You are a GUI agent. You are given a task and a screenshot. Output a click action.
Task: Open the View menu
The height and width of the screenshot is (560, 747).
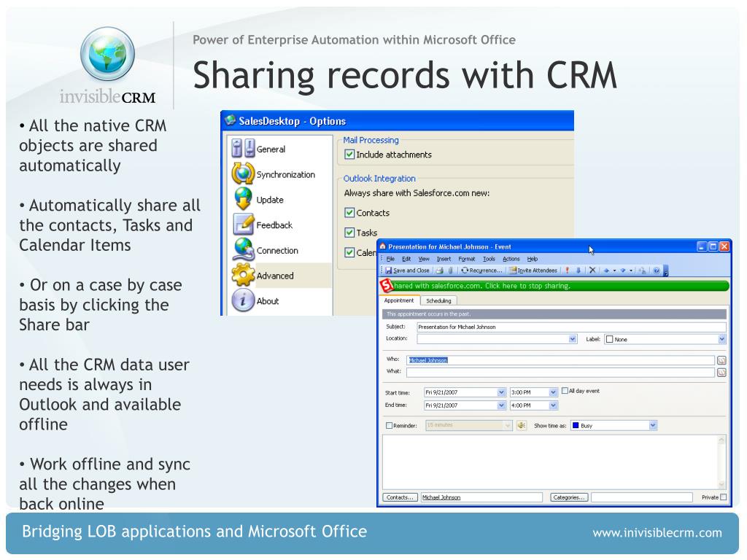click(x=424, y=259)
